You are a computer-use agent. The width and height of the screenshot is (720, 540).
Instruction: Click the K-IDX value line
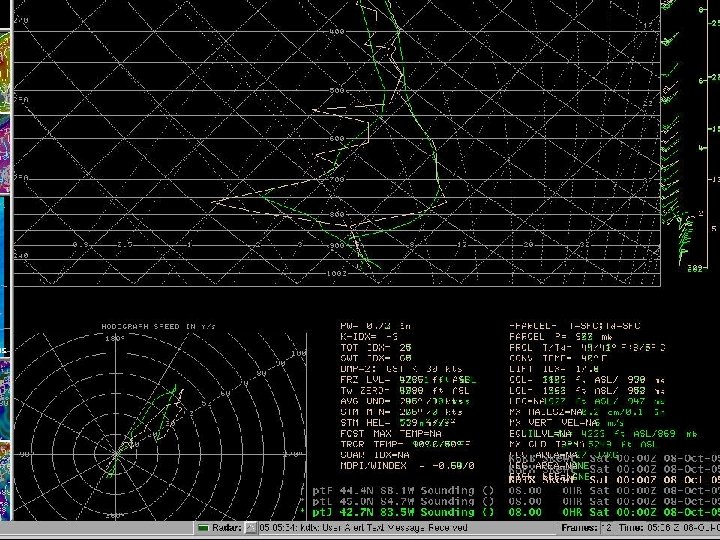point(370,337)
